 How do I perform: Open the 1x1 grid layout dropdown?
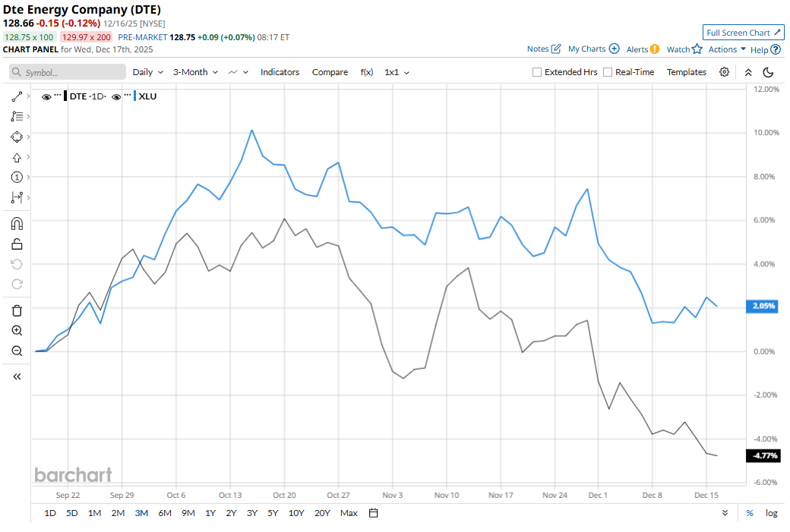(x=397, y=72)
